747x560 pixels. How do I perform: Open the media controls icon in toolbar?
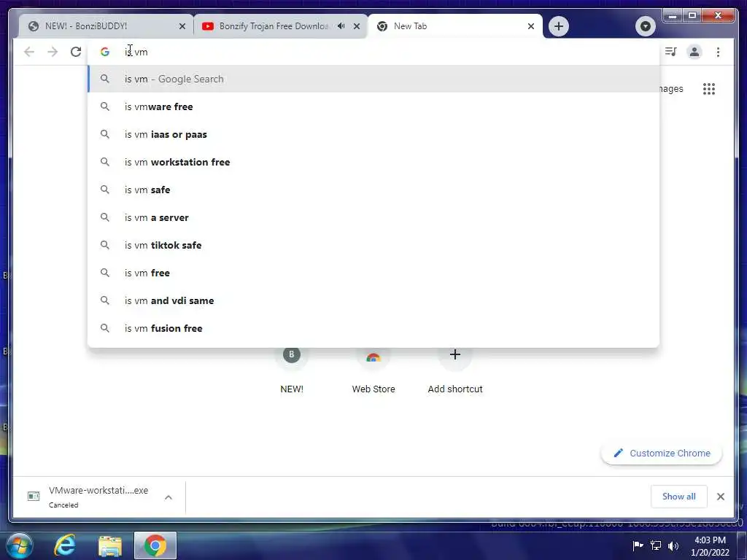pyautogui.click(x=671, y=52)
